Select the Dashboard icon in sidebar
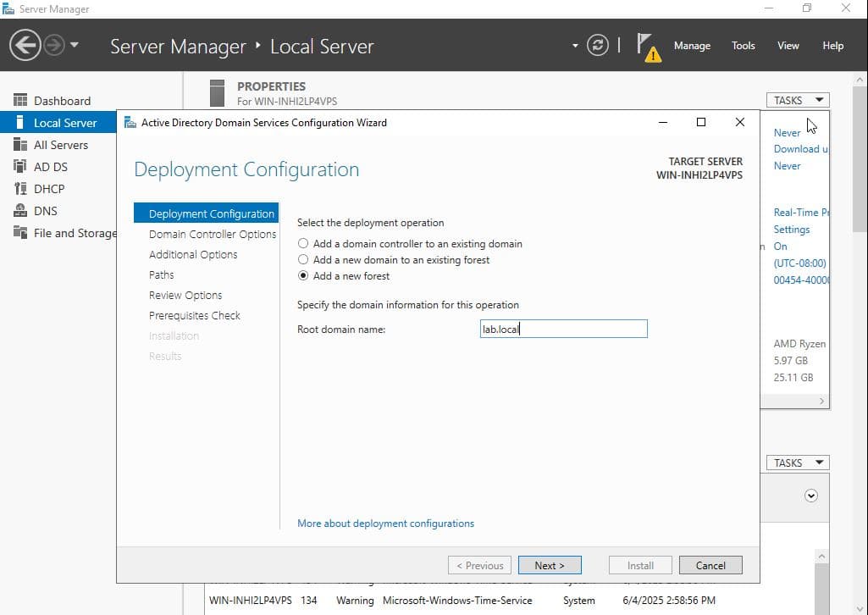 (x=20, y=101)
